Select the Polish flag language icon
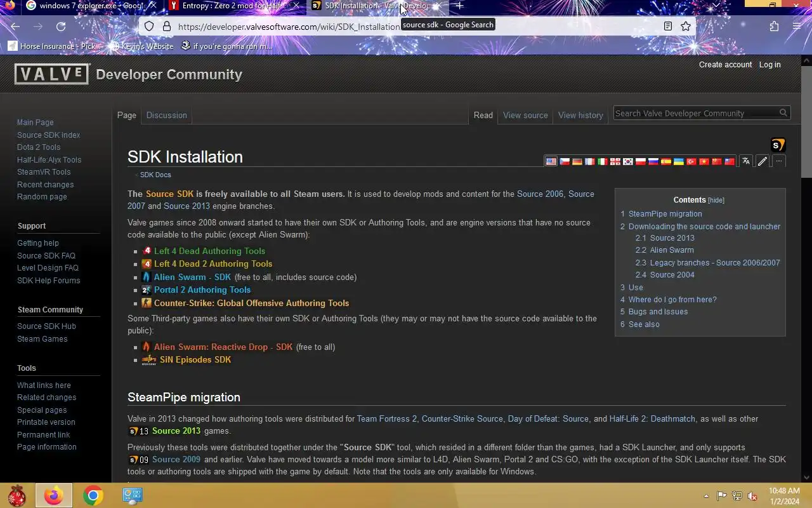The width and height of the screenshot is (812, 508). 640,161
